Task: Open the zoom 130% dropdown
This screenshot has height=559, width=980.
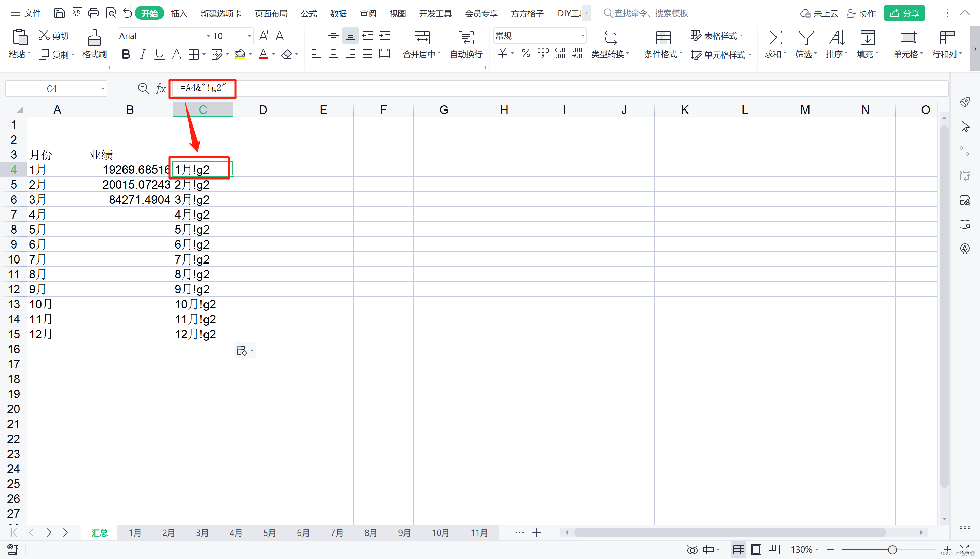Action: tap(816, 550)
